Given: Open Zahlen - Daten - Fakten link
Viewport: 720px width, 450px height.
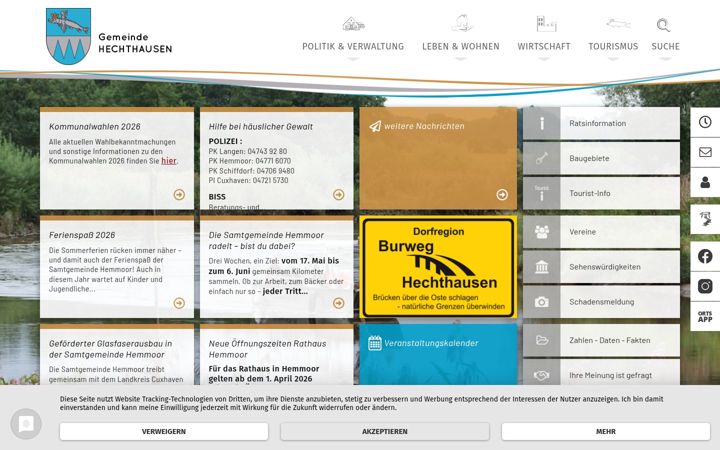Looking at the screenshot, I should [601, 340].
